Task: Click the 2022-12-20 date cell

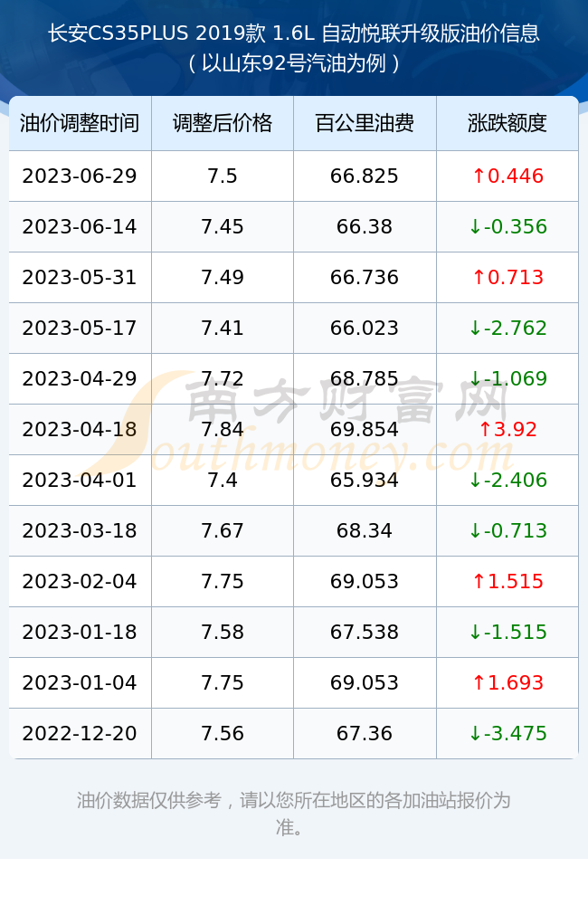Action: (80, 734)
